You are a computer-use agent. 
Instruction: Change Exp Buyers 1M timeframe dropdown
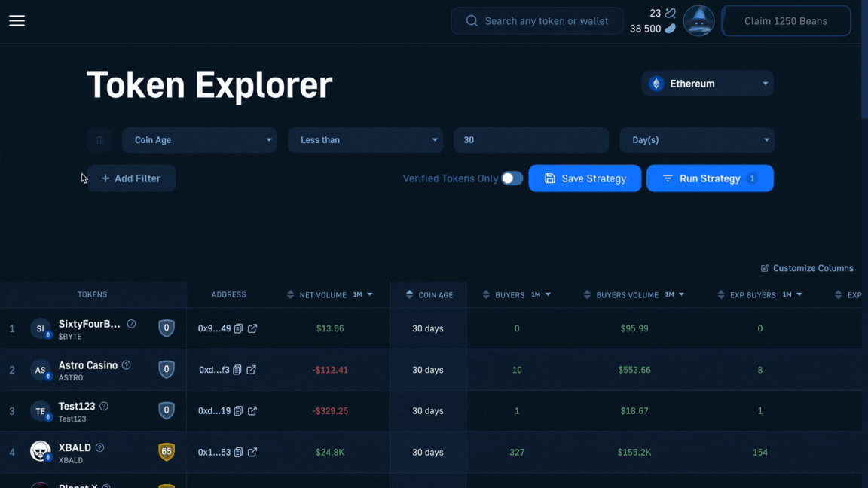click(x=792, y=295)
